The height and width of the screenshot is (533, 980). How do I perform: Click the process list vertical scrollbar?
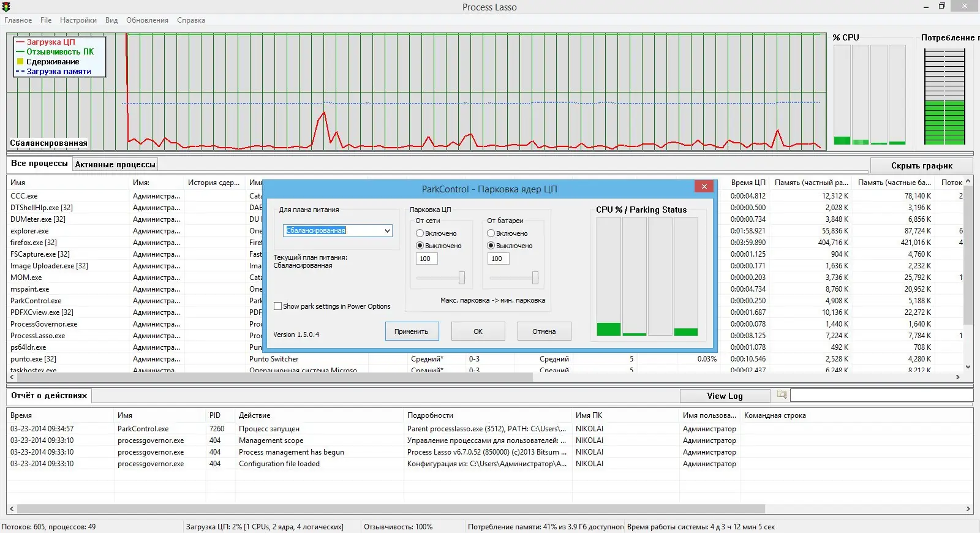[968, 255]
